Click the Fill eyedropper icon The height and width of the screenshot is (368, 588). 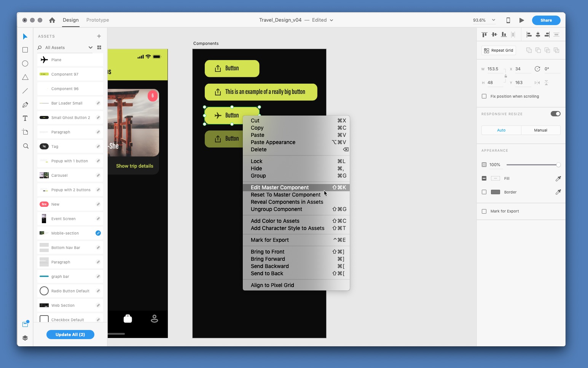pos(558,178)
